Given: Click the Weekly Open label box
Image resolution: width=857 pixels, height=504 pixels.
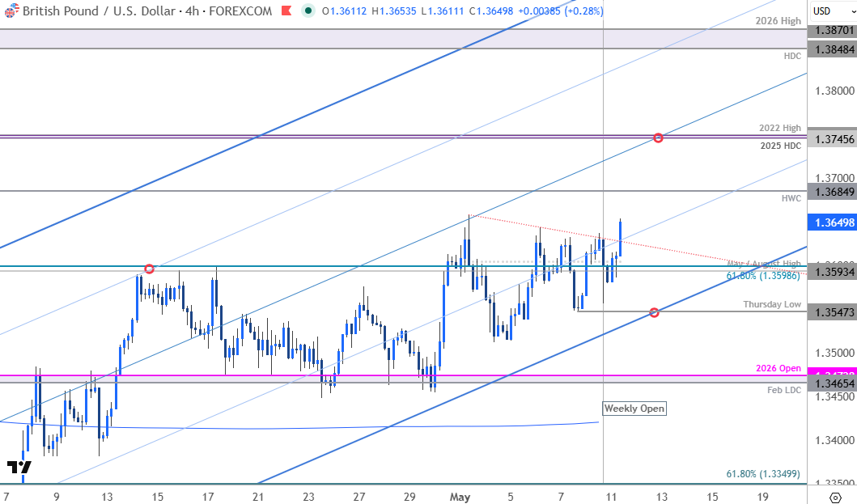Looking at the screenshot, I should [x=634, y=409].
